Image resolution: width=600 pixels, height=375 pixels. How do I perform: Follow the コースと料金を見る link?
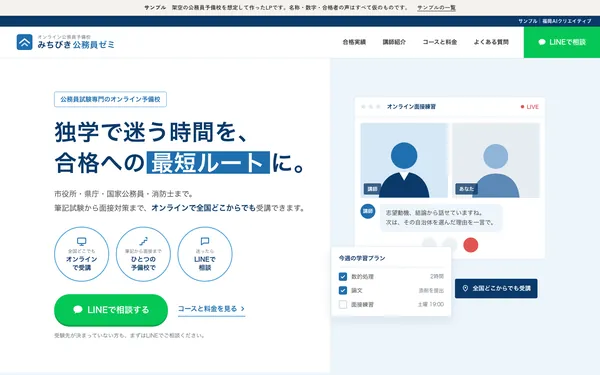(x=211, y=309)
